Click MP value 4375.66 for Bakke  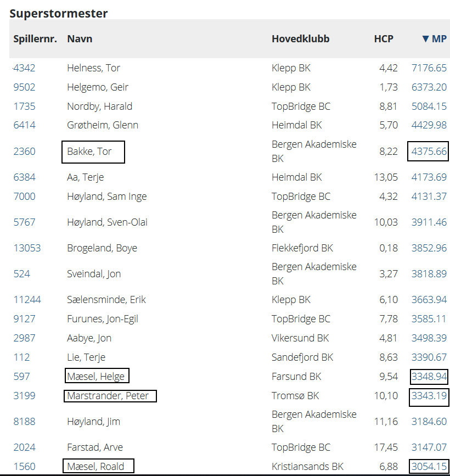pos(429,152)
